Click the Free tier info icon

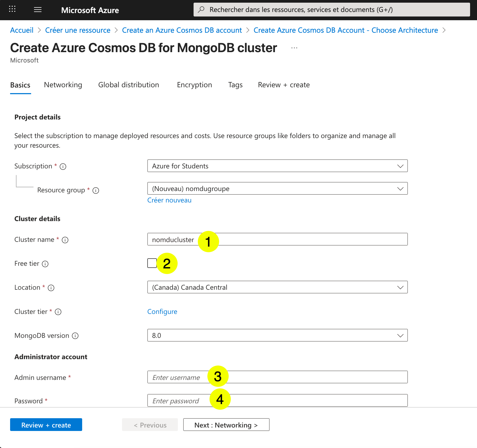[46, 264]
